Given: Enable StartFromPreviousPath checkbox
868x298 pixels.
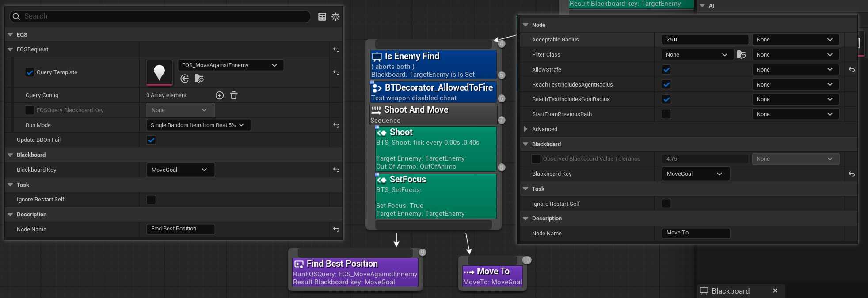Looking at the screenshot, I should pos(666,114).
